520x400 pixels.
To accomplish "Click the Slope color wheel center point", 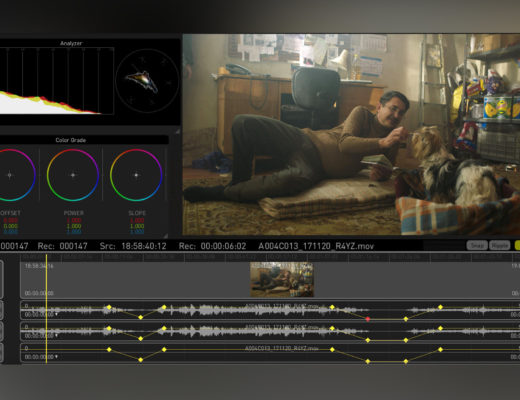I will tap(136, 175).
